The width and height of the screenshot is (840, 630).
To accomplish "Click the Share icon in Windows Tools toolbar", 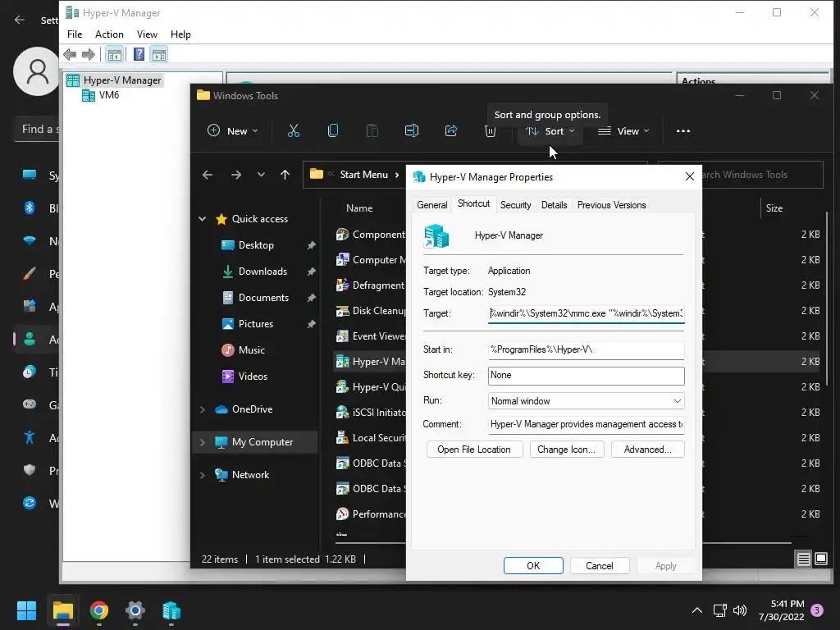I will pos(451,130).
